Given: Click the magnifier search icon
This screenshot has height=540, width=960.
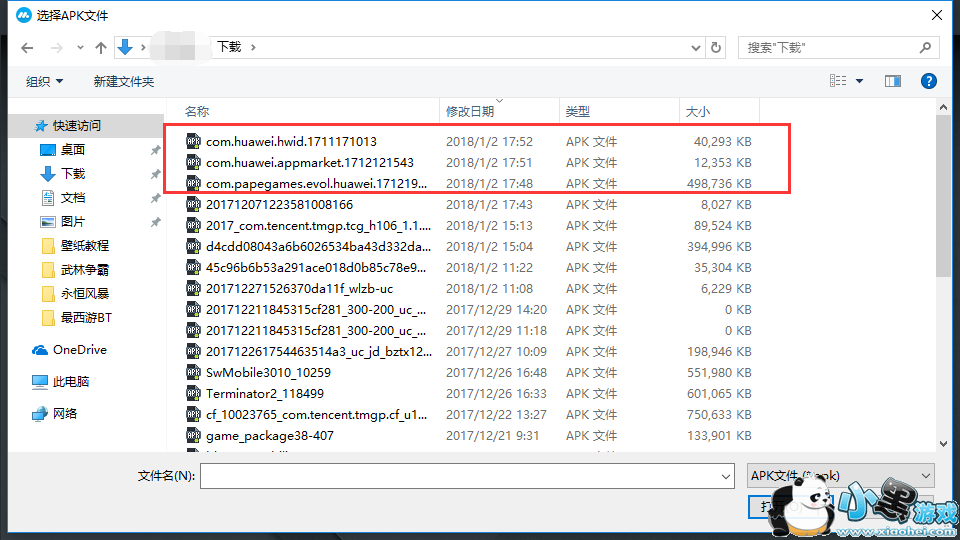Looking at the screenshot, I should click(x=925, y=48).
